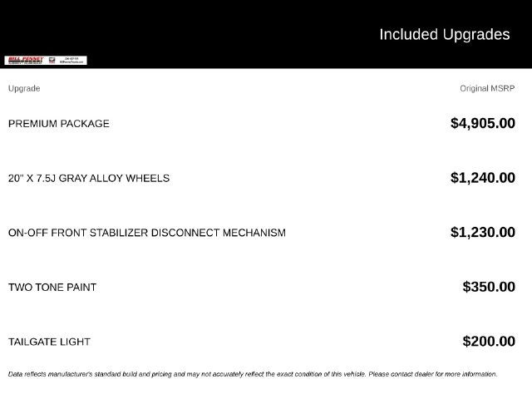Open the dealer website address in banner
Image resolution: width=532 pixels, height=399 pixels.
point(71,62)
